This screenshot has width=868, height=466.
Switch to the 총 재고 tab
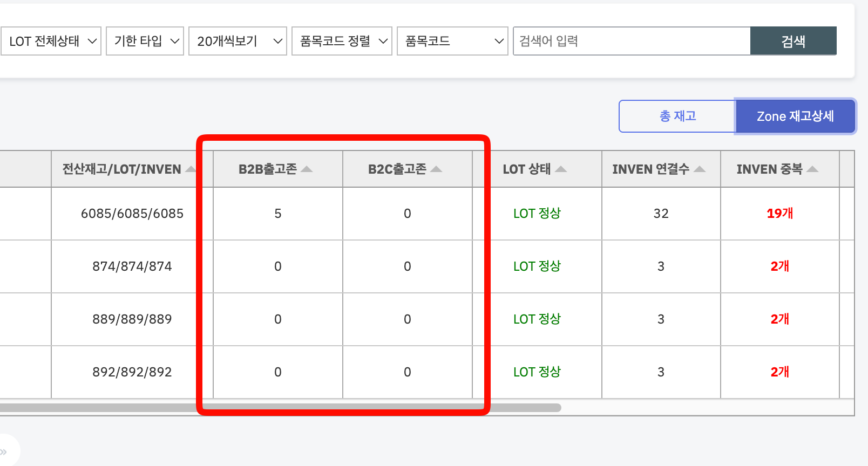pyautogui.click(x=677, y=116)
